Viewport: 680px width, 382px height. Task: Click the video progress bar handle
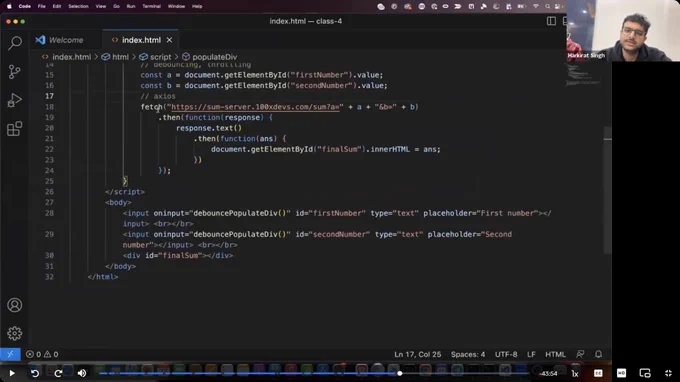(x=399, y=373)
